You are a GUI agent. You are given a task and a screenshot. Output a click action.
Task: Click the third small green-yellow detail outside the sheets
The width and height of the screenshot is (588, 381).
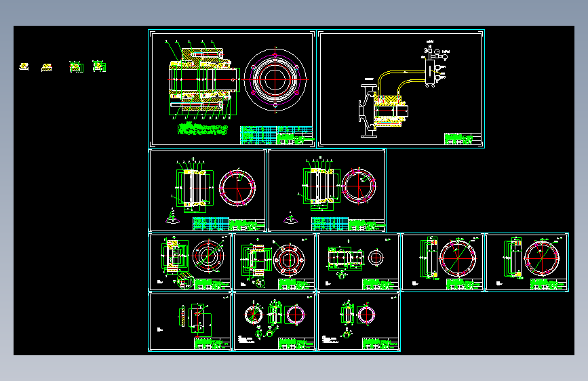(x=76, y=66)
